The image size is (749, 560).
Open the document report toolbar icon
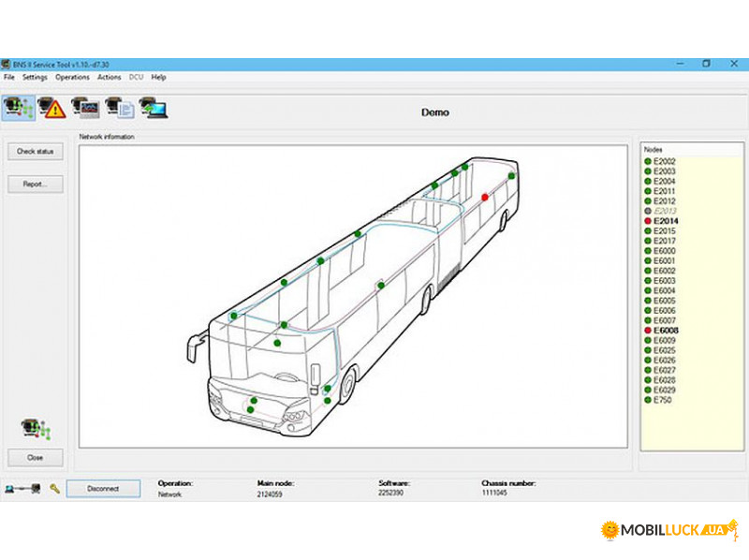coord(120,108)
